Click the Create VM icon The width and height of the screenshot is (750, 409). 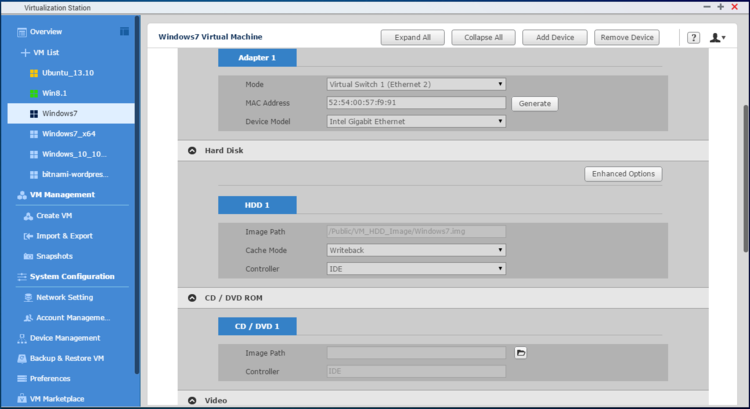coord(28,216)
